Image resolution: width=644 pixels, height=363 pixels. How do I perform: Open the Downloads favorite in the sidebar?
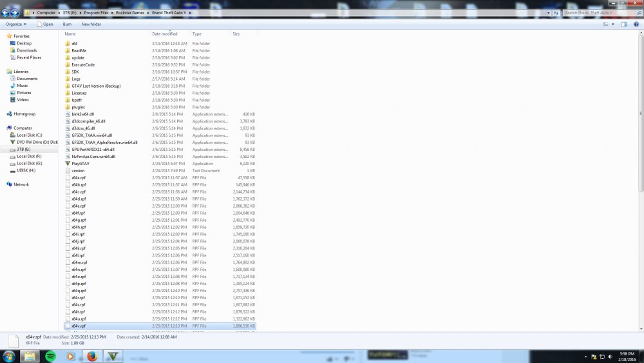point(26,50)
